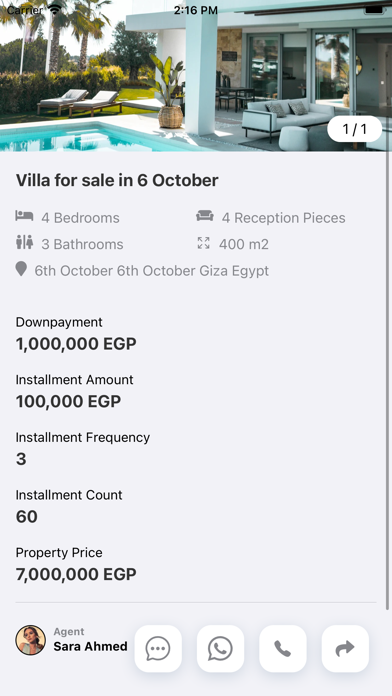Tap the sofa icon for reception pieces
The width and height of the screenshot is (392, 696).
(205, 216)
